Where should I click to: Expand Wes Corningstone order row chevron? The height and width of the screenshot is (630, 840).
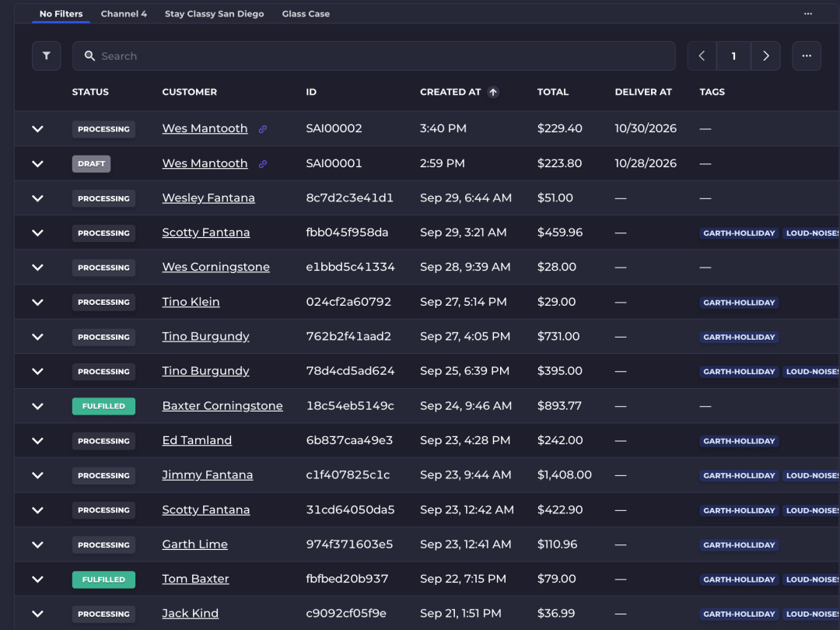point(37,268)
